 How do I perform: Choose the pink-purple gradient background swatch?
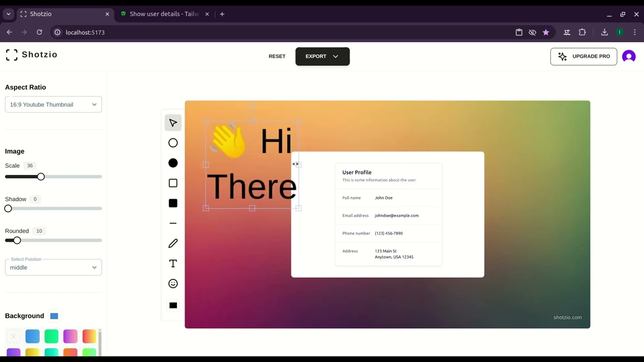[70, 336]
